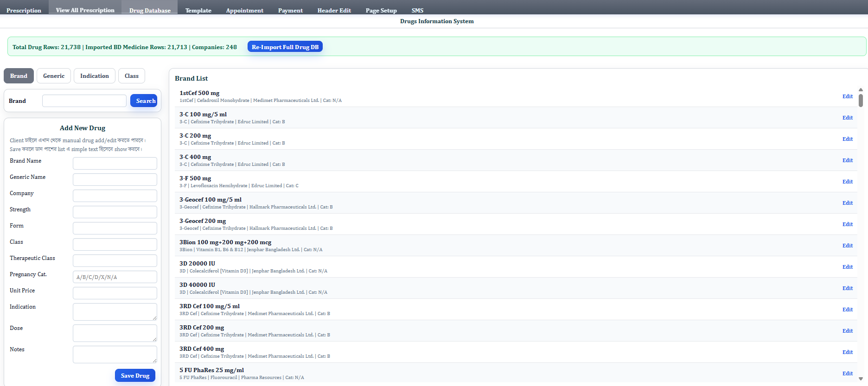Click the "3D 20000 IU" brand name
Viewport: 868px width, 386px height.
click(x=197, y=264)
